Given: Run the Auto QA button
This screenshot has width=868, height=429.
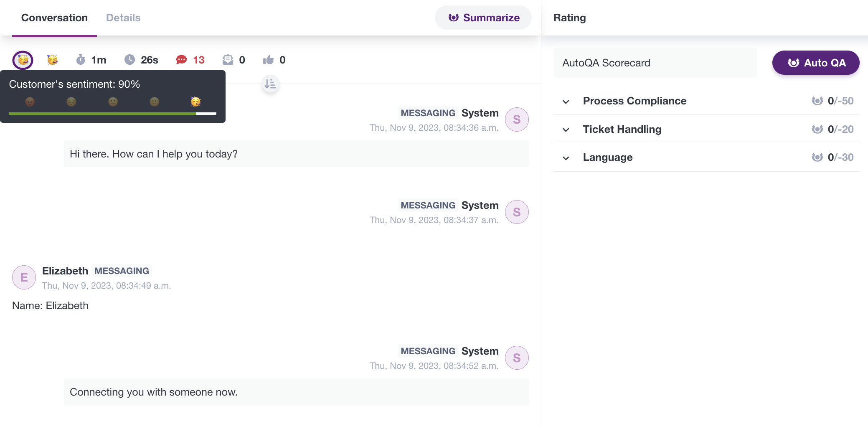Looking at the screenshot, I should [816, 63].
